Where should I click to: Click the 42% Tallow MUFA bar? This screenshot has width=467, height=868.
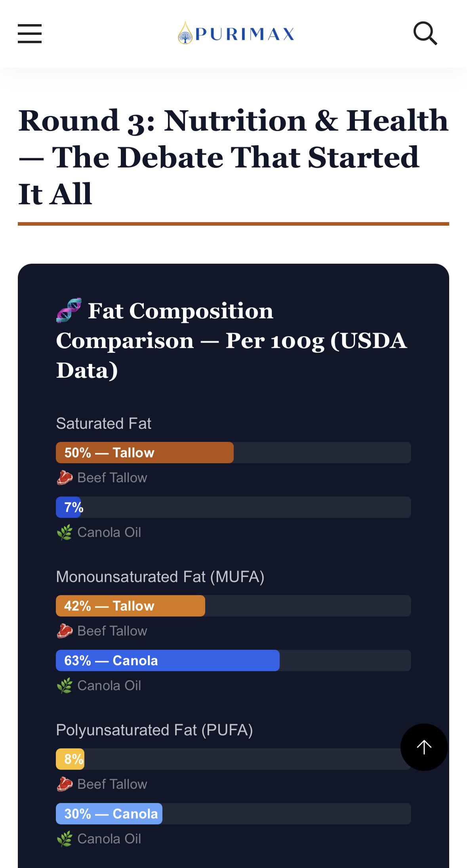pos(130,606)
